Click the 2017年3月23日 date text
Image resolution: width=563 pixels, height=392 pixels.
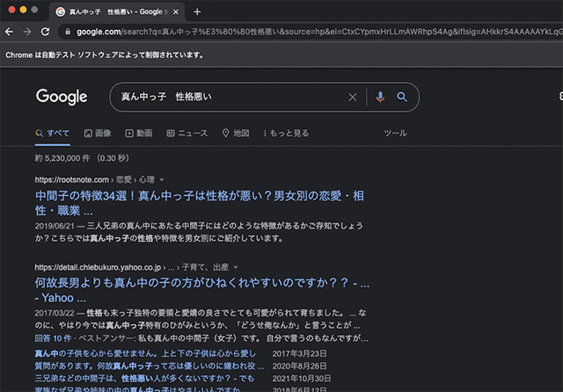pos(299,353)
